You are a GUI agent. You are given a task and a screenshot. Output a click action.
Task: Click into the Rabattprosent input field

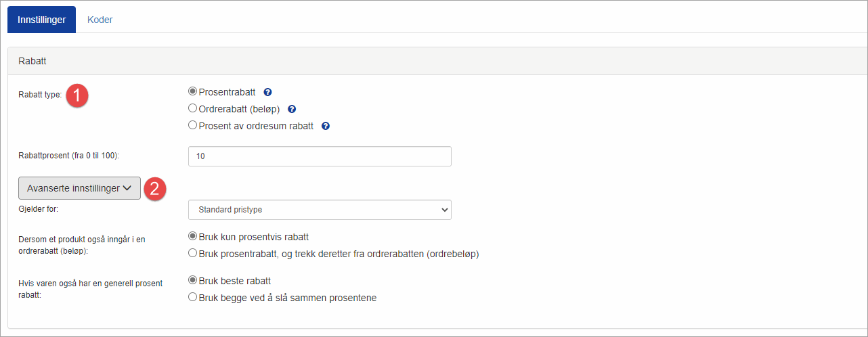tap(320, 156)
